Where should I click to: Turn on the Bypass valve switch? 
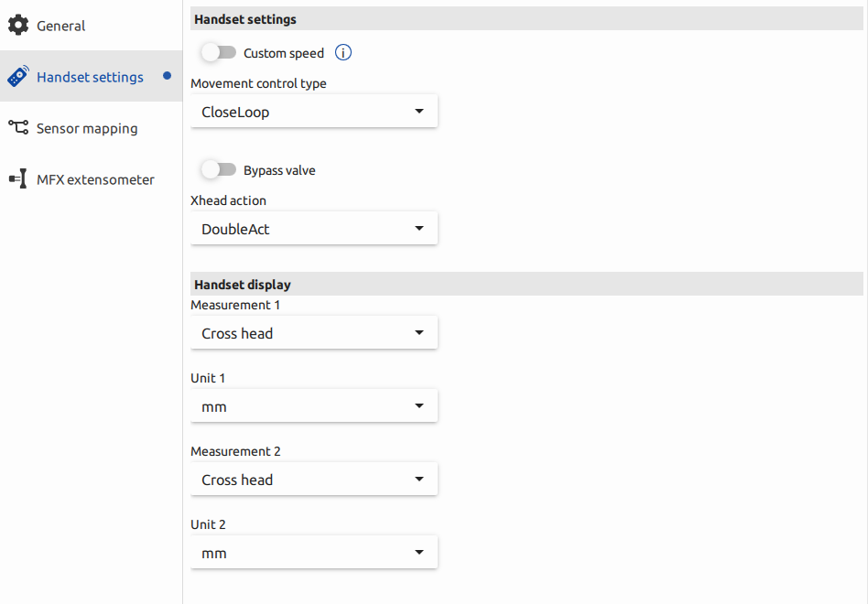pos(218,169)
